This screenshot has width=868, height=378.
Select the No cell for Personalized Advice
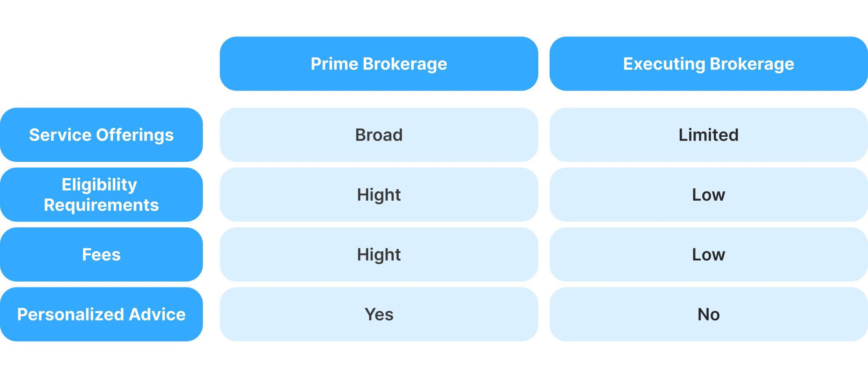click(709, 314)
